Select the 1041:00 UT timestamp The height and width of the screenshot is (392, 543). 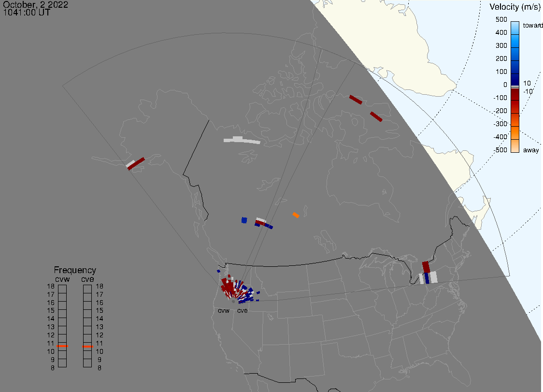(x=27, y=13)
